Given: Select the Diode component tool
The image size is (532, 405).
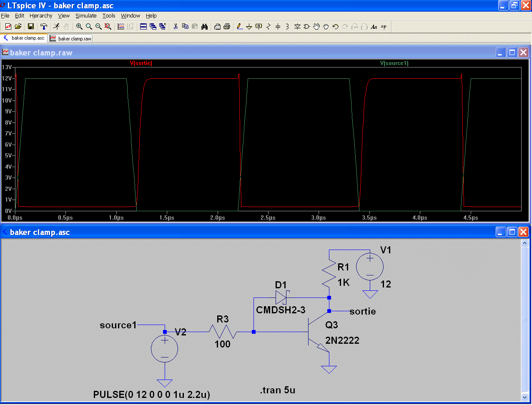Looking at the screenshot, I should tap(297, 27).
